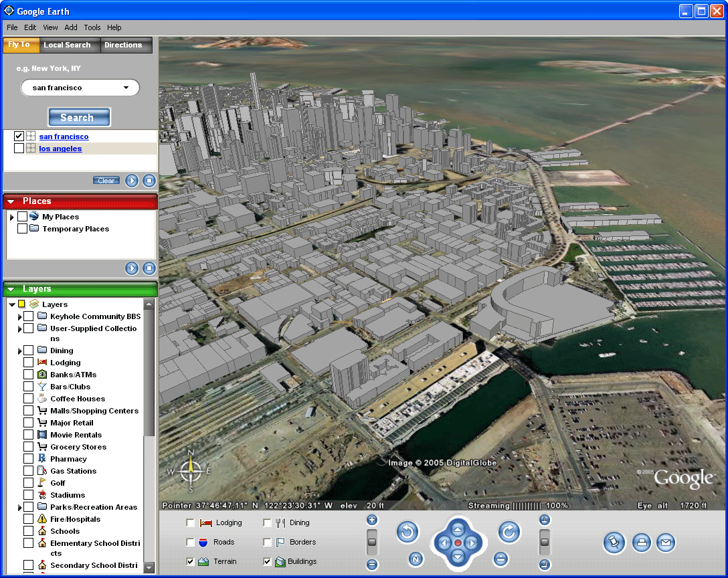Enable the Roads checkbox in the bottom panel
The image size is (728, 578).
point(191,543)
